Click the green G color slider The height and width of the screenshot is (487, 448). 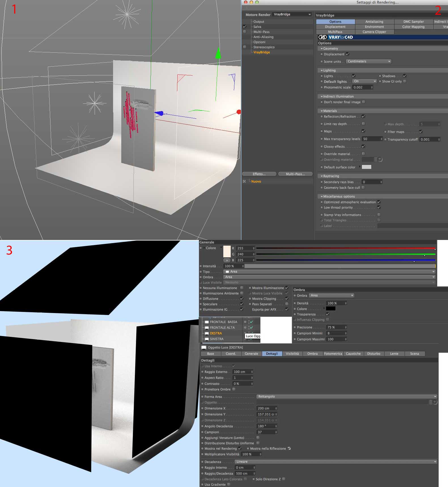[x=346, y=254]
